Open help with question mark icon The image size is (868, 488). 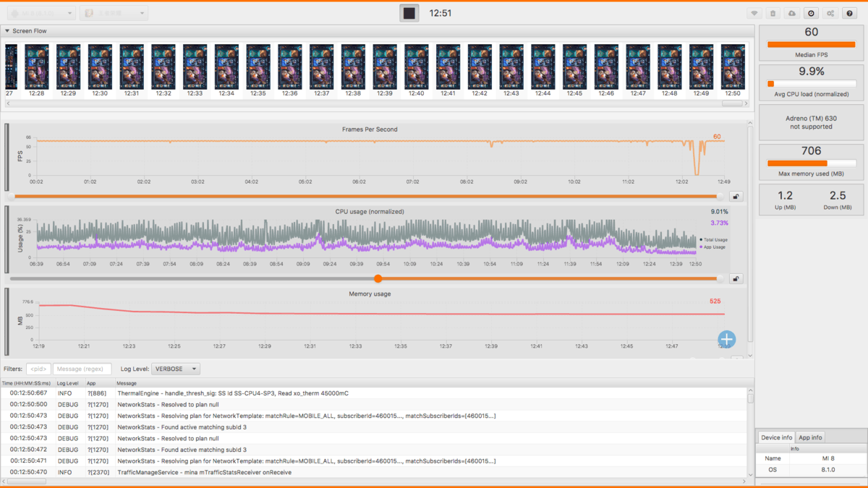click(x=850, y=14)
